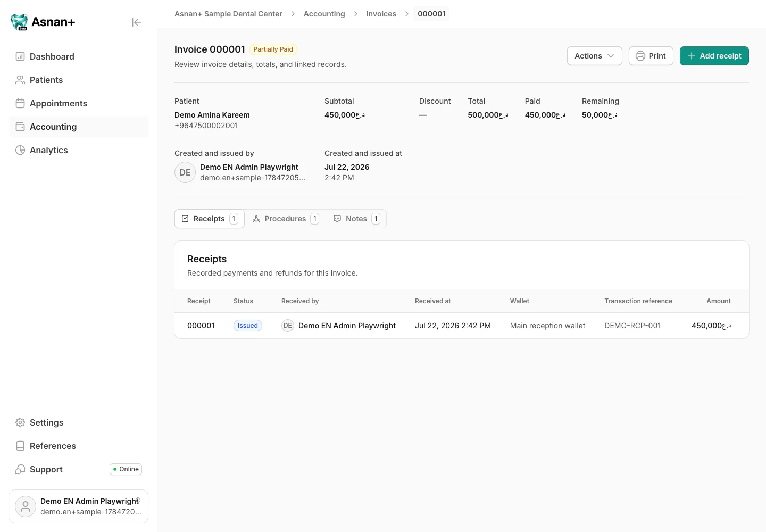This screenshot has height=532, width=766.
Task: Click the plus icon in Add receipt
Action: pyautogui.click(x=692, y=56)
